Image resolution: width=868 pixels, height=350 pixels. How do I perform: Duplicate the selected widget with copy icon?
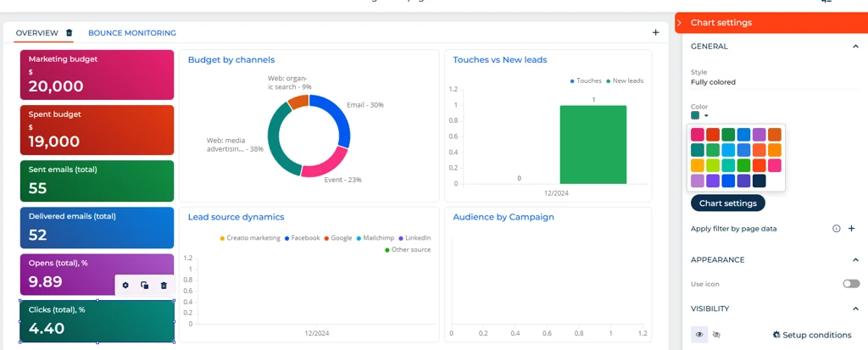(145, 286)
